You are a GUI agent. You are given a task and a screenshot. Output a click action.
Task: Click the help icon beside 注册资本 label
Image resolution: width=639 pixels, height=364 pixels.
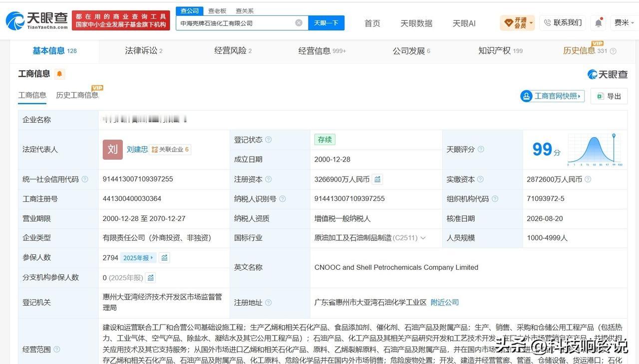pos(269,180)
